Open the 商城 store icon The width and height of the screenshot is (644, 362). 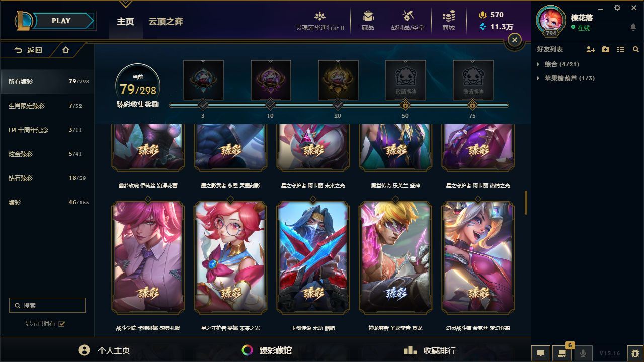point(449,20)
